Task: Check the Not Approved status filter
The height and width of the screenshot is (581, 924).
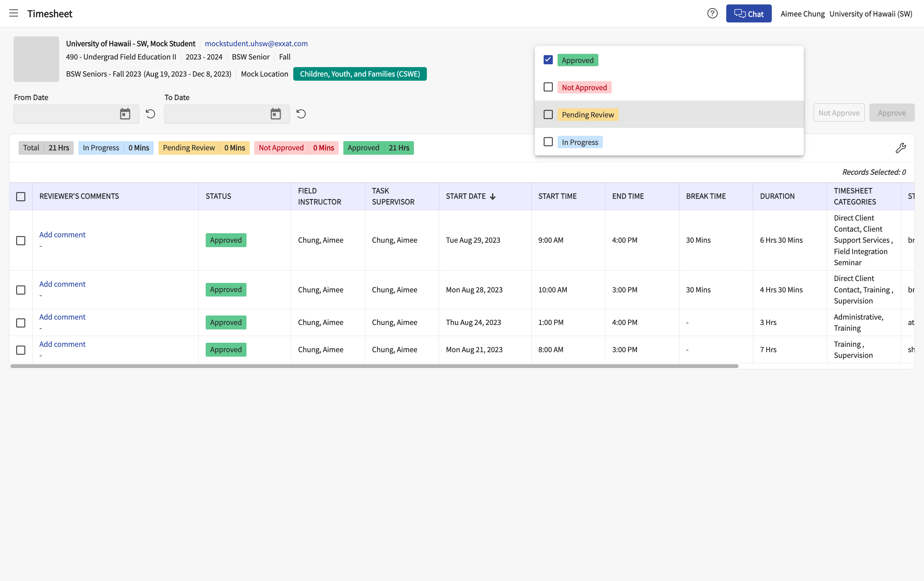Action: pos(548,87)
